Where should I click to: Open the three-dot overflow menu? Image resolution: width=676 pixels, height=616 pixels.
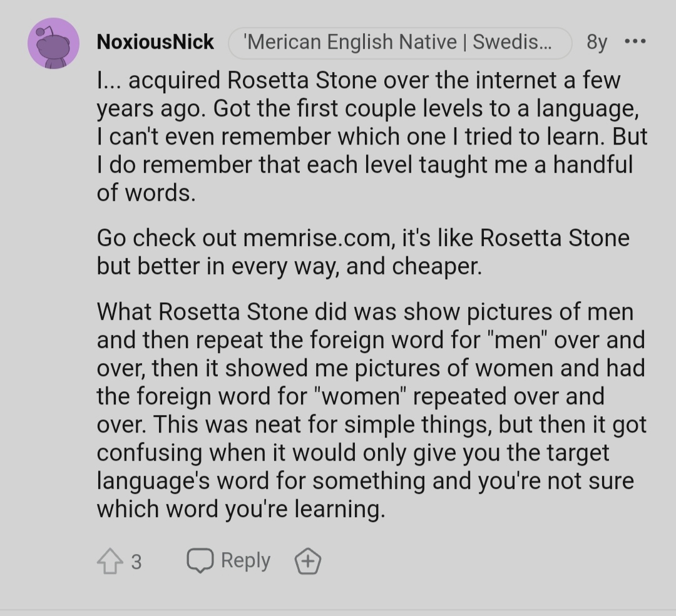click(635, 41)
